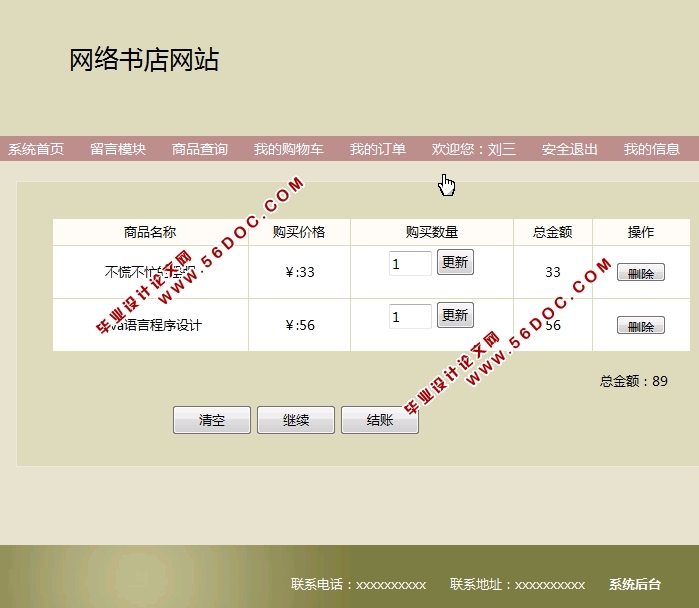Click the 网络书店网站 site title
The image size is (699, 608).
point(144,60)
